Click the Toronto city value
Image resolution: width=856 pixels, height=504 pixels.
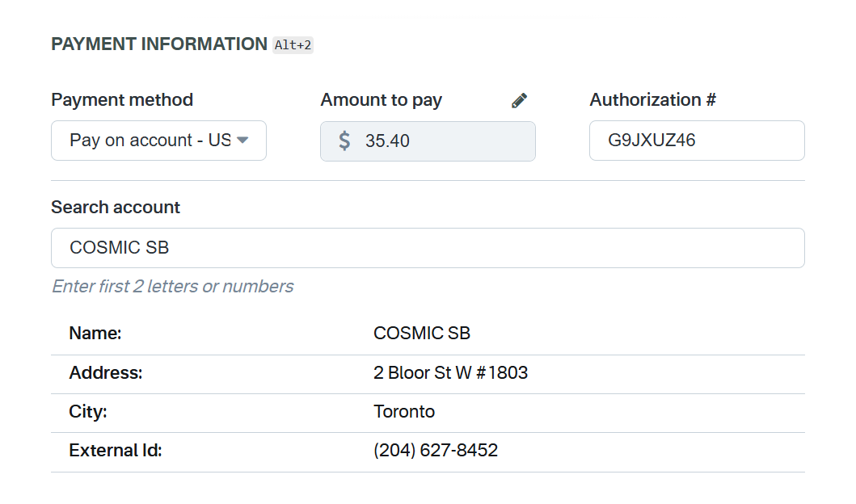(404, 412)
